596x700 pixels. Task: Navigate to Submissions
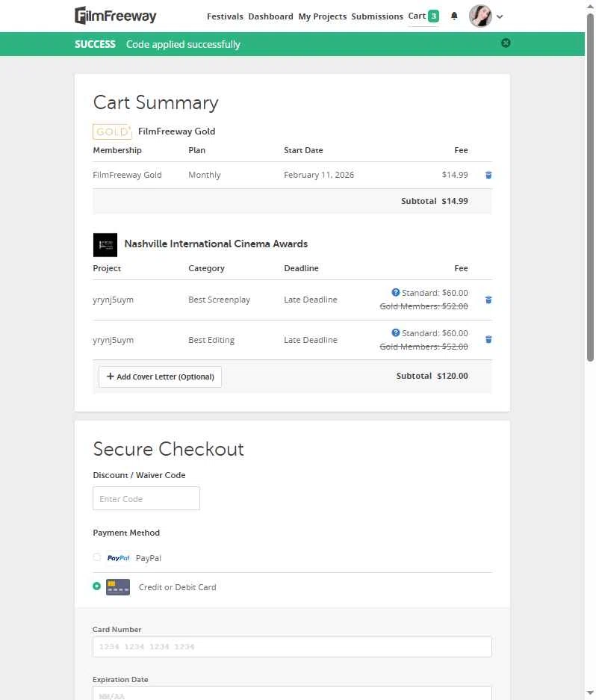click(x=377, y=16)
